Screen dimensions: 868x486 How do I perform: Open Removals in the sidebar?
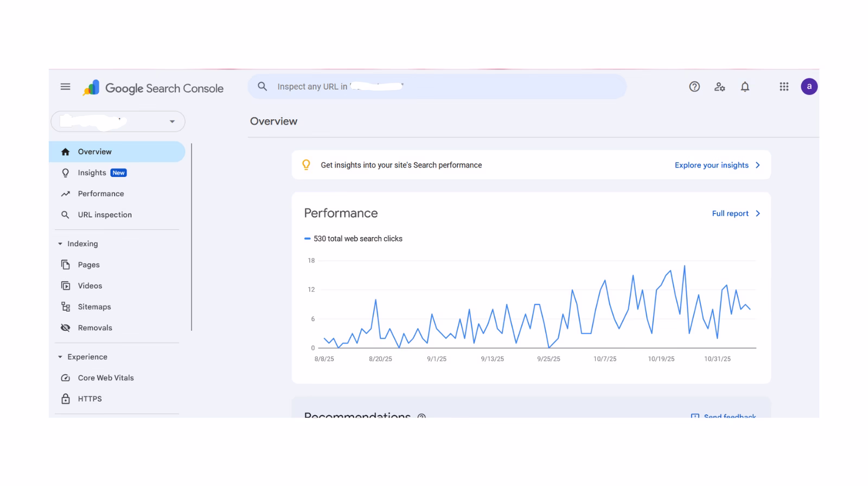click(94, 328)
